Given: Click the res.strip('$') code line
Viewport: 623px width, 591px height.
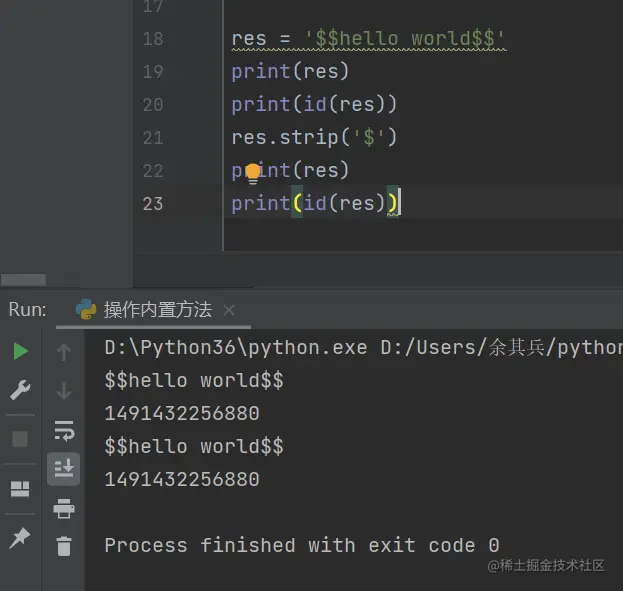Looking at the screenshot, I should 314,137.
